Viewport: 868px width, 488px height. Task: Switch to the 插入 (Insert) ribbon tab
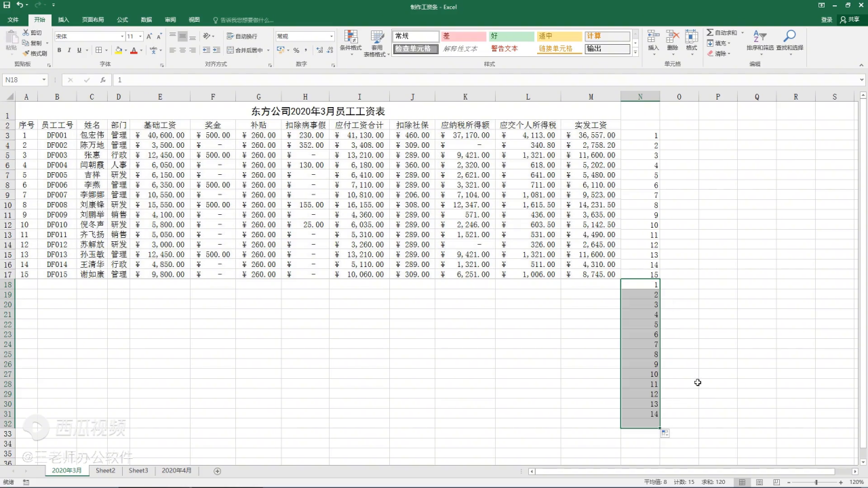pyautogui.click(x=63, y=20)
